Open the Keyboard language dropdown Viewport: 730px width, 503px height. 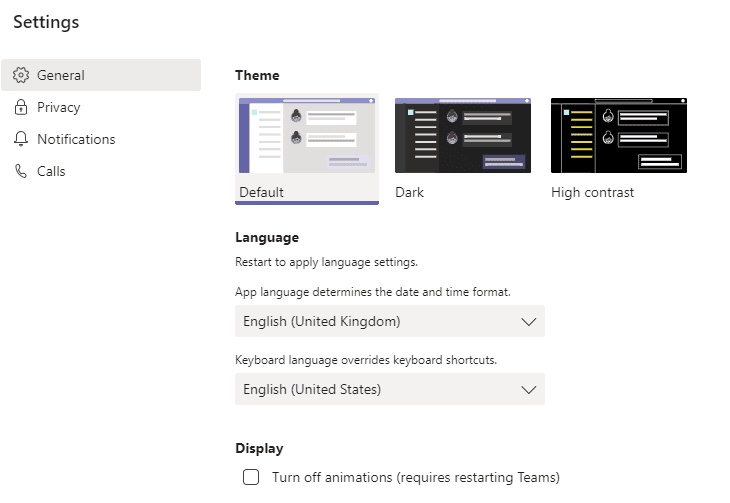click(x=389, y=389)
